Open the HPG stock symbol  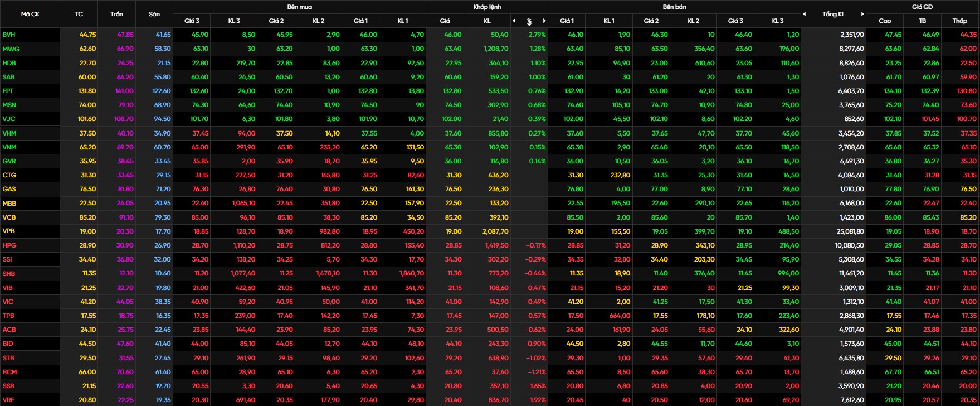point(9,245)
